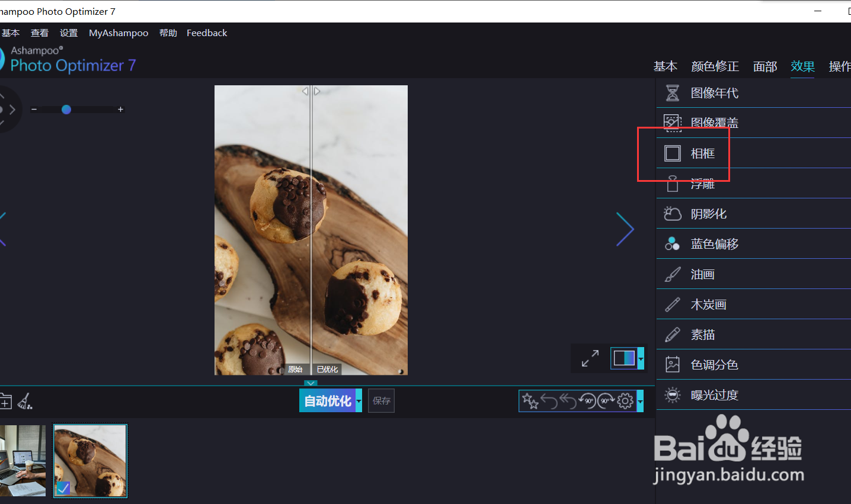Open the MyAshampoo menu
The image size is (851, 504).
coord(119,33)
